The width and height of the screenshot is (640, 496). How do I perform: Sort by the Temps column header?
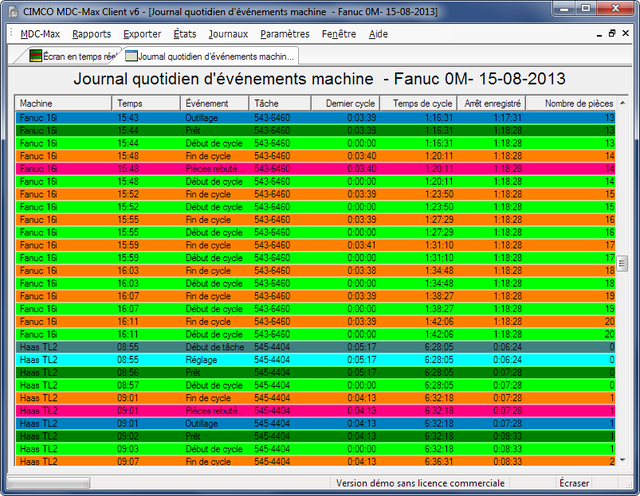point(146,103)
